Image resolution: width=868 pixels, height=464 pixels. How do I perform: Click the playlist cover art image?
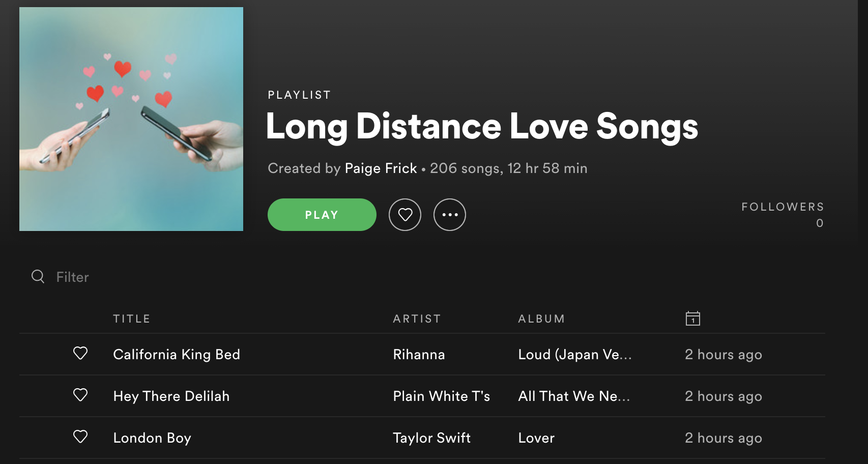click(131, 119)
